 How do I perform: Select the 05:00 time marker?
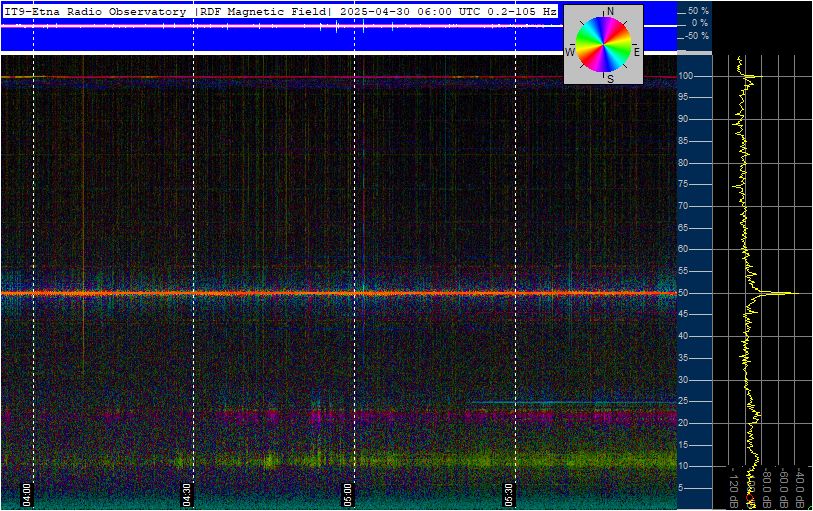(x=347, y=494)
